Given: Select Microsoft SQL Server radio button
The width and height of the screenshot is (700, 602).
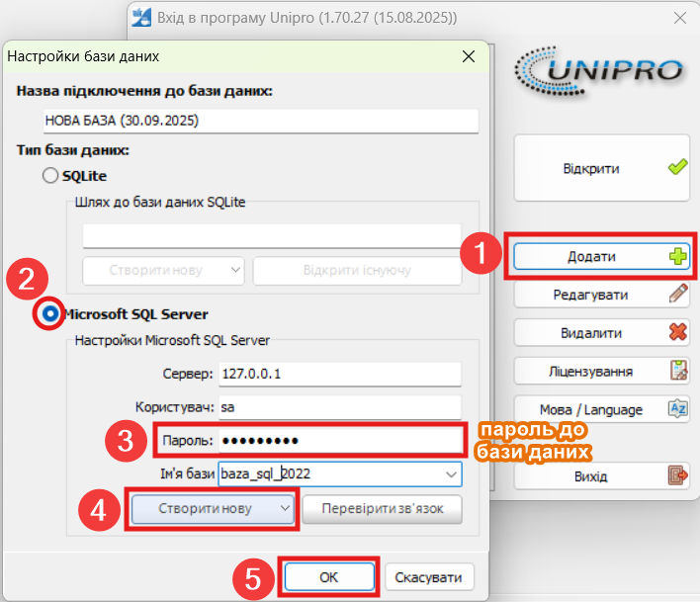Looking at the screenshot, I should [50, 313].
